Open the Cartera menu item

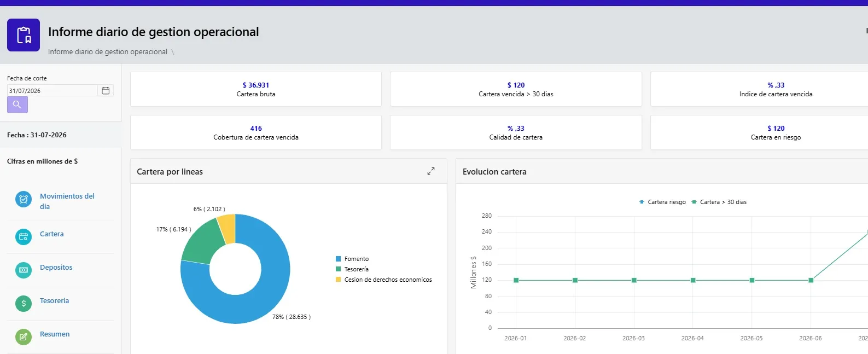click(x=52, y=234)
